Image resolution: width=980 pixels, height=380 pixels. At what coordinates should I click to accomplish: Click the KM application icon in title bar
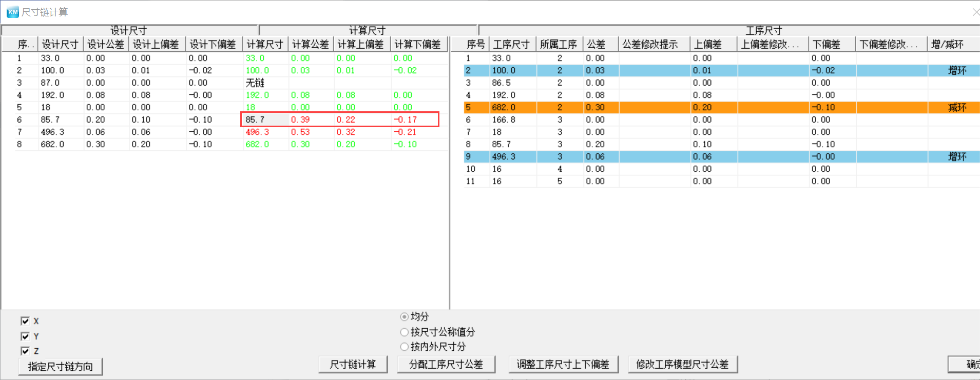(12, 12)
